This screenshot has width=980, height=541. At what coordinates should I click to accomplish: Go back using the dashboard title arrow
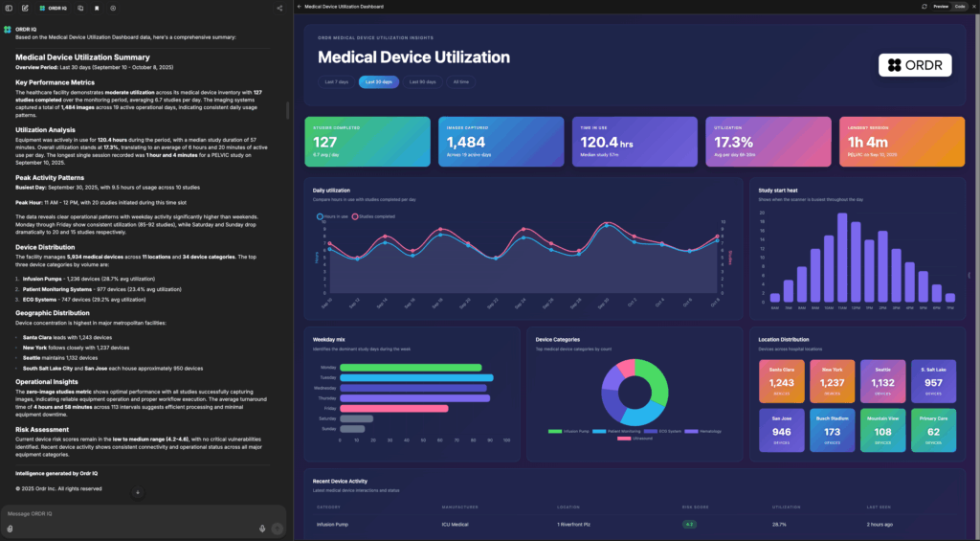point(300,6)
